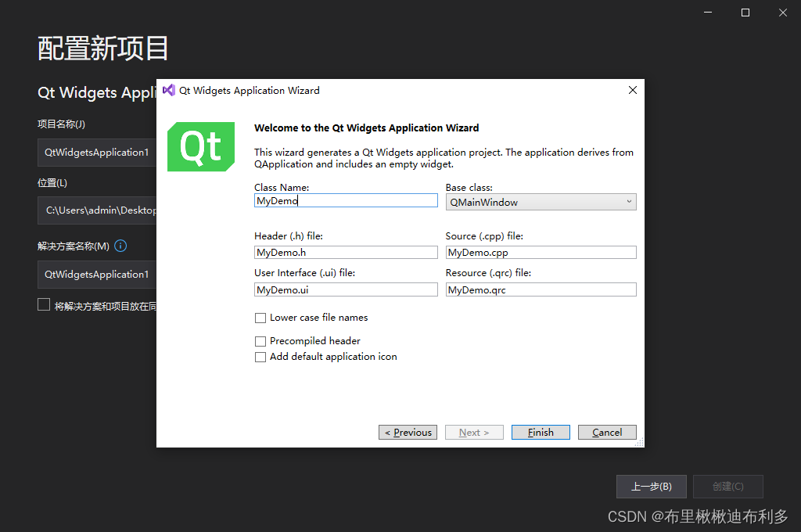
Task: Click the Visual Studio icon in wizard title
Action: (169, 91)
